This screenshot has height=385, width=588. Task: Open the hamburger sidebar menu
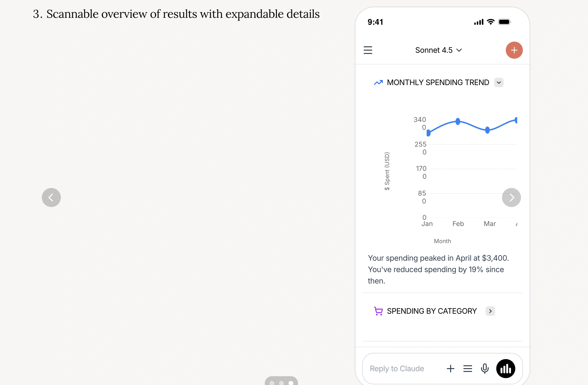368,50
